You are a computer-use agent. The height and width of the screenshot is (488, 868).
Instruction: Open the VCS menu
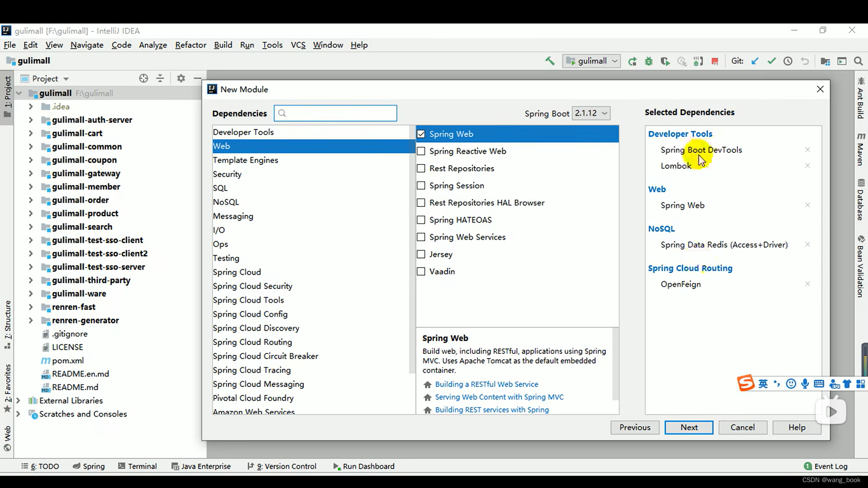pyautogui.click(x=298, y=45)
